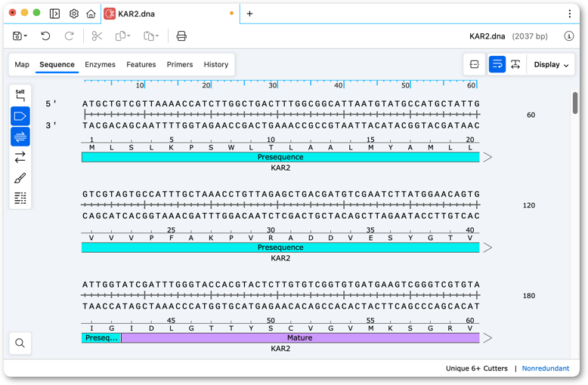Toggle double-stranded arrows view
This screenshot has height=385, width=588.
point(20,157)
